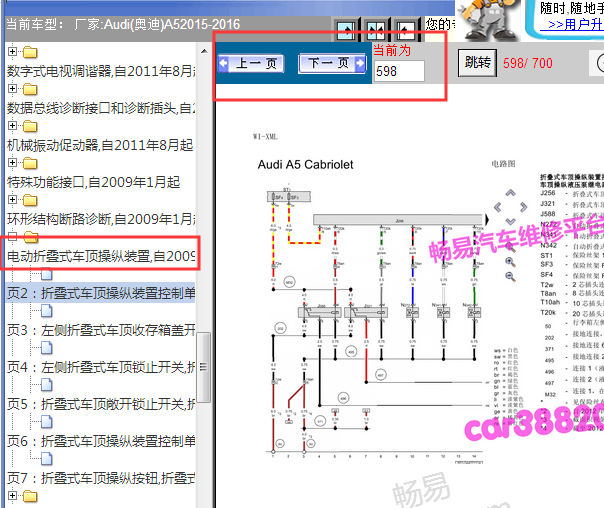This screenshot has height=508, width=604.
Task: Go to previous page with 上一页 button
Action: click(x=251, y=63)
